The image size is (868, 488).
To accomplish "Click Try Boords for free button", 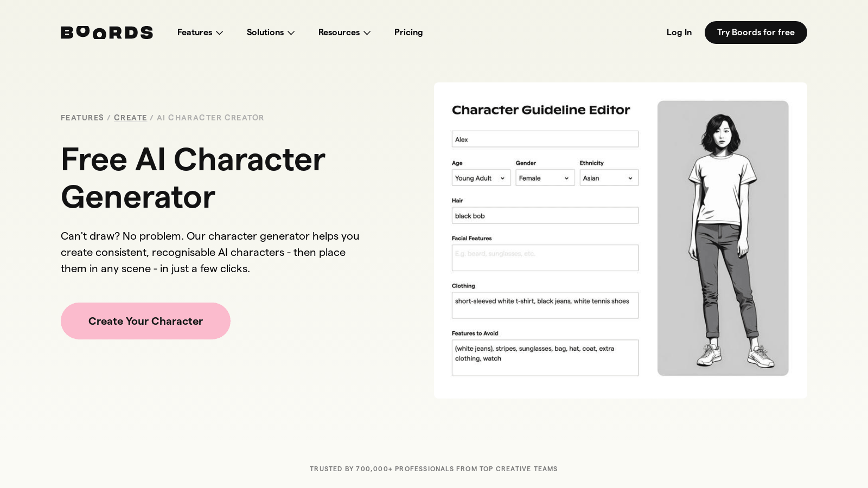I will click(756, 33).
